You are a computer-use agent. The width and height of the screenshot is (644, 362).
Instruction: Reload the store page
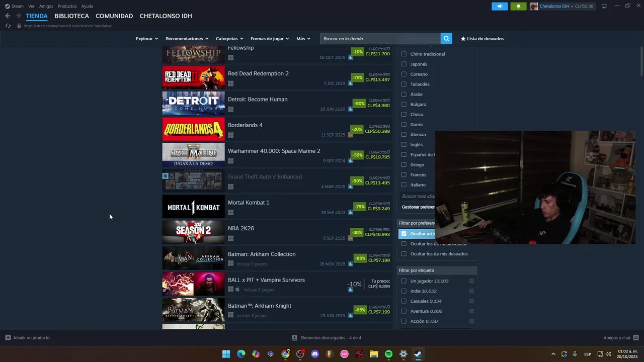tap(8, 26)
